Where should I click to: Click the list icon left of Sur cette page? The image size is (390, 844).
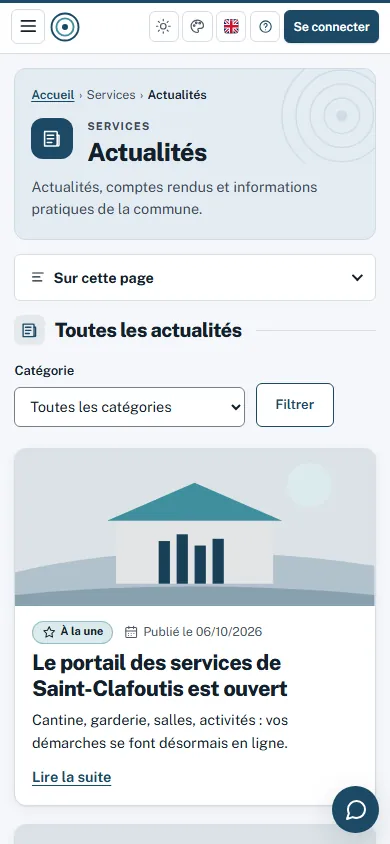point(37,278)
